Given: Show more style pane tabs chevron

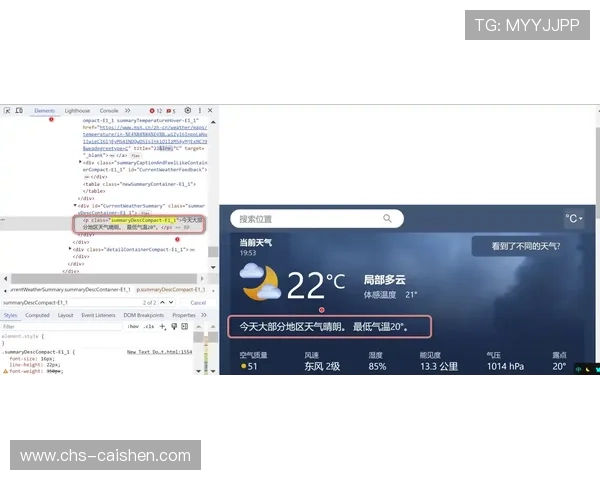Looking at the screenshot, I should pyautogui.click(x=204, y=315).
